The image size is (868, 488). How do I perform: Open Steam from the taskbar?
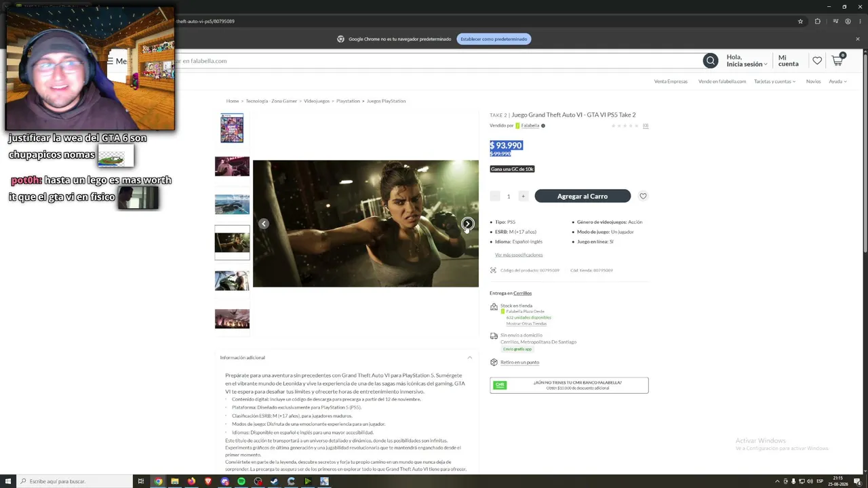(x=275, y=481)
